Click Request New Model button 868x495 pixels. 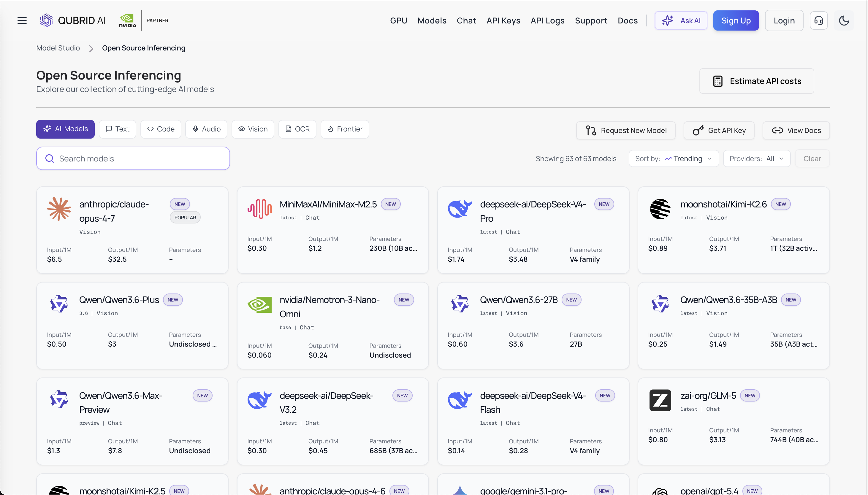point(625,130)
